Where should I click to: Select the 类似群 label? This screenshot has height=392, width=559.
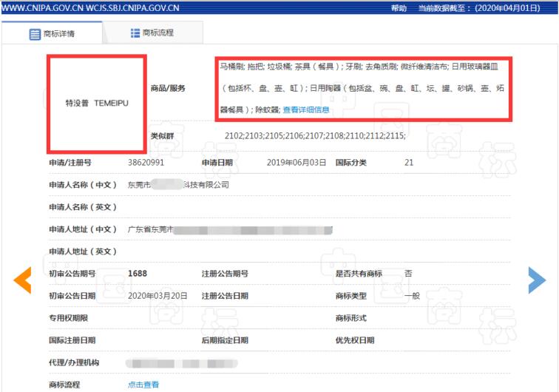(x=162, y=136)
